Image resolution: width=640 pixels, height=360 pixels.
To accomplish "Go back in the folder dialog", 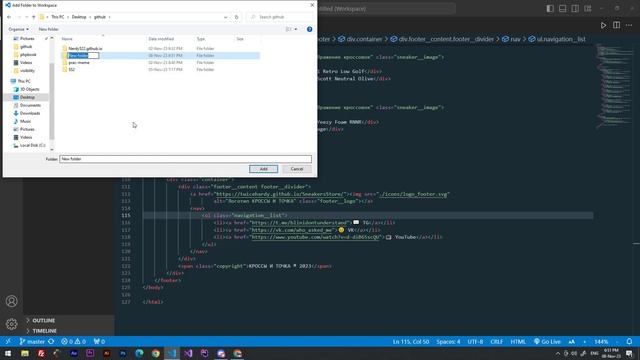I will [9, 17].
